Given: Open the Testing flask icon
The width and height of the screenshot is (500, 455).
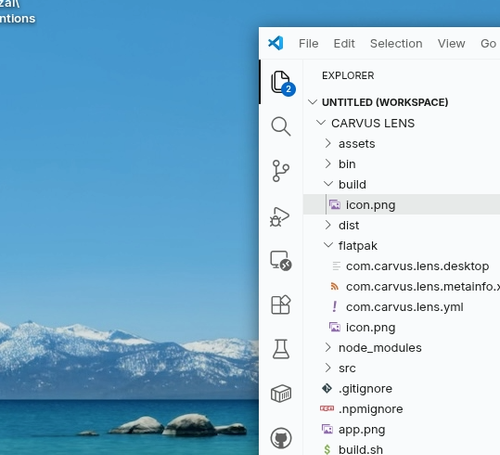Looking at the screenshot, I should [x=281, y=349].
